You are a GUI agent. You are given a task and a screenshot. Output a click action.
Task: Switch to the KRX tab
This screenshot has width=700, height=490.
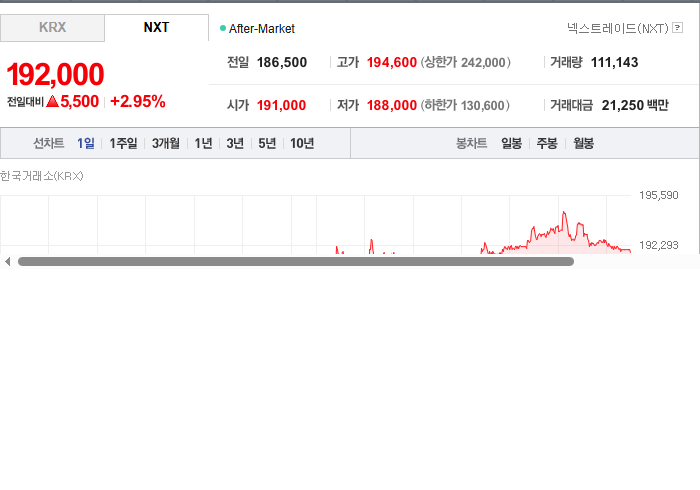52,28
